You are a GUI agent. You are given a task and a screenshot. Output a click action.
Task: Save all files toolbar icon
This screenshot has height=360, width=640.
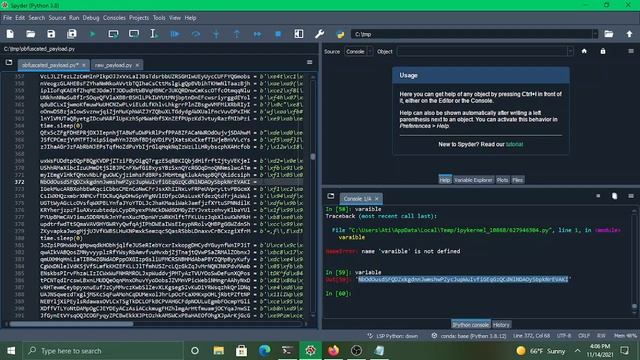coord(72,34)
